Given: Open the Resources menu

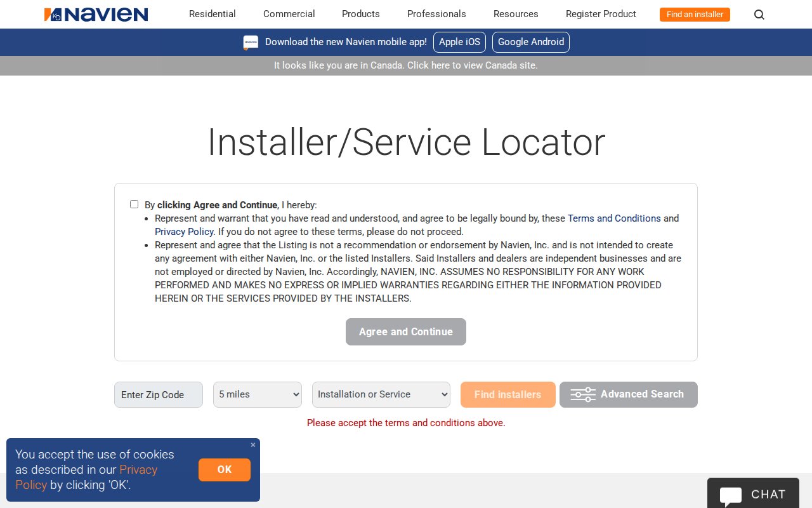Looking at the screenshot, I should (x=516, y=14).
